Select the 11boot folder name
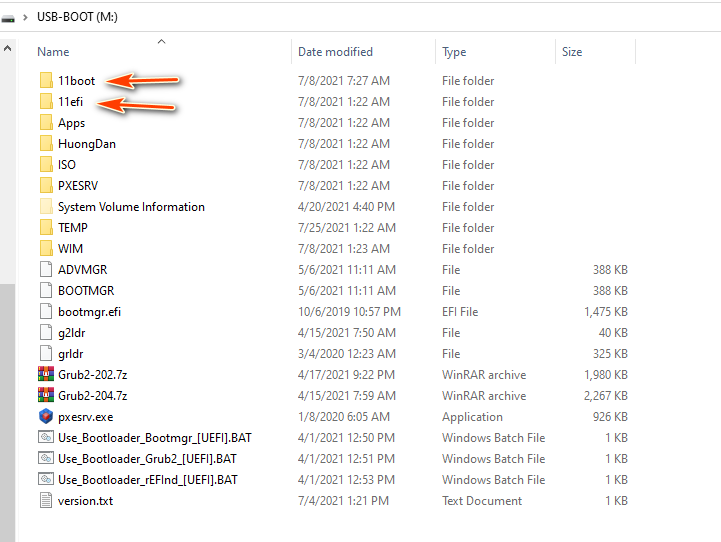This screenshot has height=542, width=721. pyautogui.click(x=76, y=81)
